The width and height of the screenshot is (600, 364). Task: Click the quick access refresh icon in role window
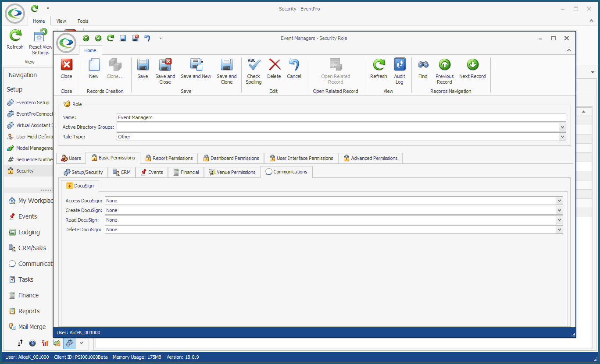pos(111,38)
